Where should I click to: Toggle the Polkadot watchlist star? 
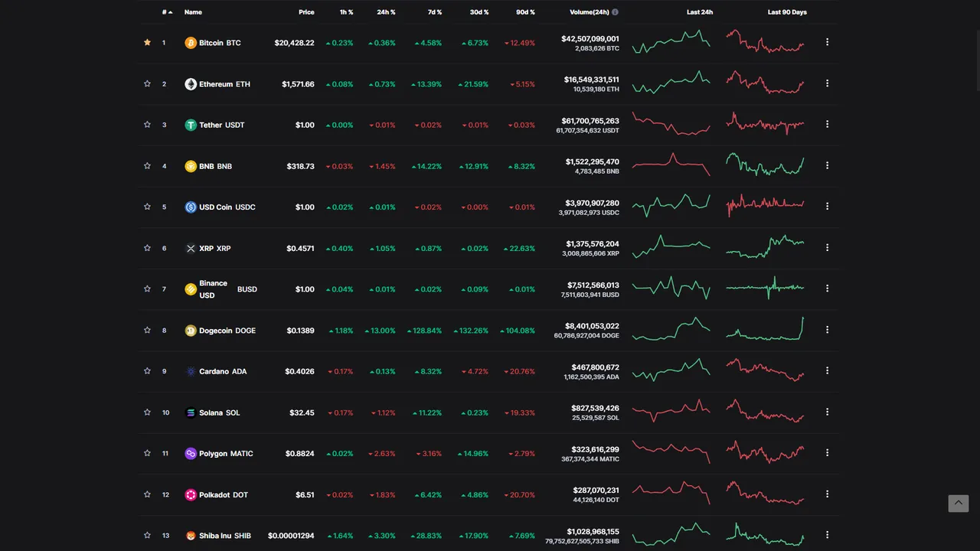point(147,494)
